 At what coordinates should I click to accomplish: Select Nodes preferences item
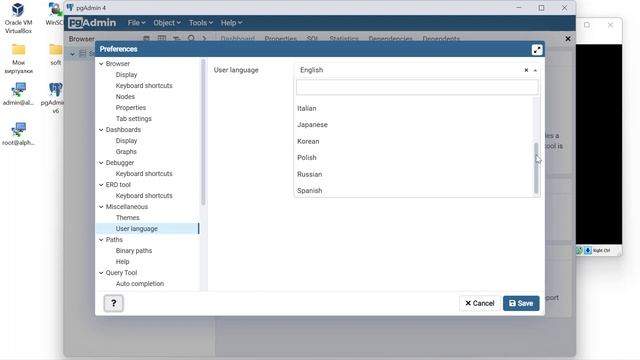pyautogui.click(x=125, y=97)
